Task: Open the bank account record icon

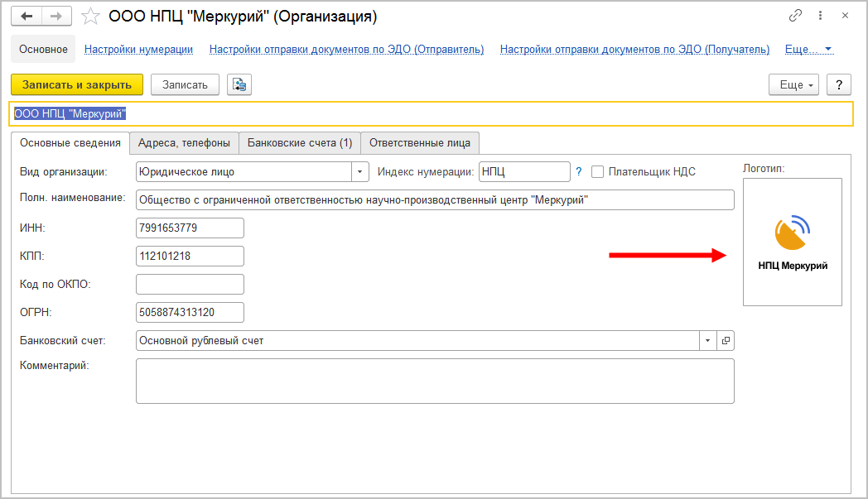Action: pos(726,340)
